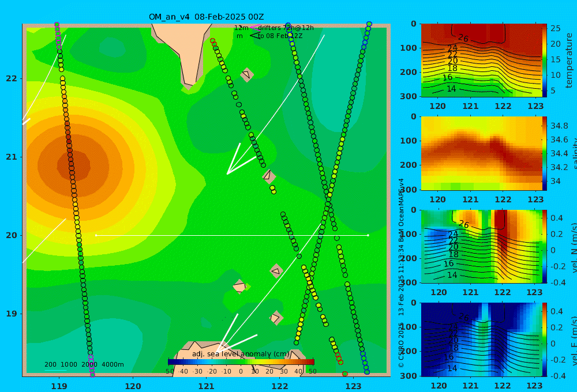This screenshot has height=392, width=577.
Task: Open the eastward velocity section plot
Action: [481, 340]
